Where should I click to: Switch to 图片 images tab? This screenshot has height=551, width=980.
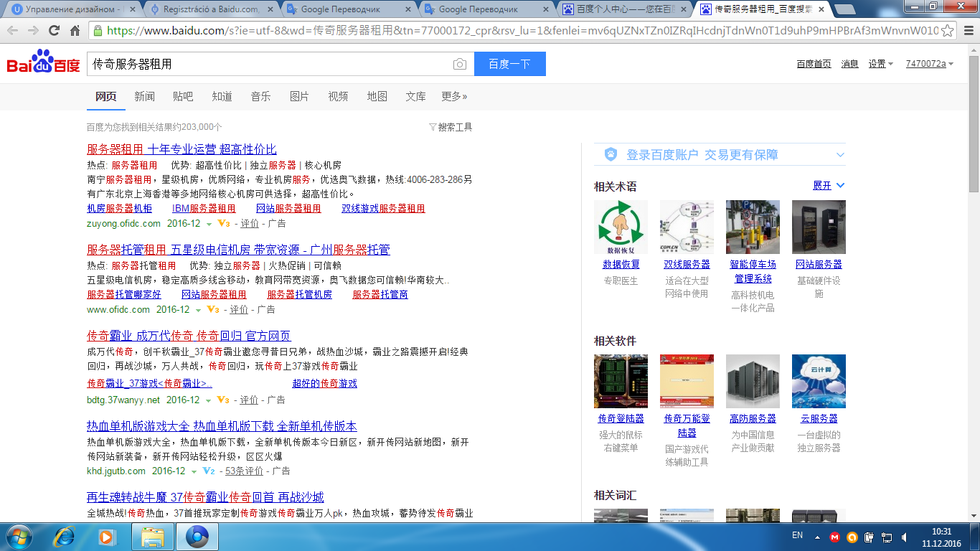pyautogui.click(x=299, y=96)
